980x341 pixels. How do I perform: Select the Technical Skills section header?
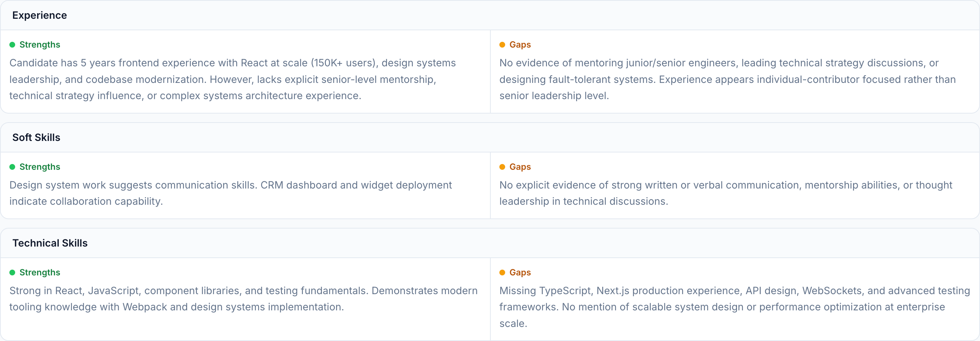pyautogui.click(x=50, y=243)
